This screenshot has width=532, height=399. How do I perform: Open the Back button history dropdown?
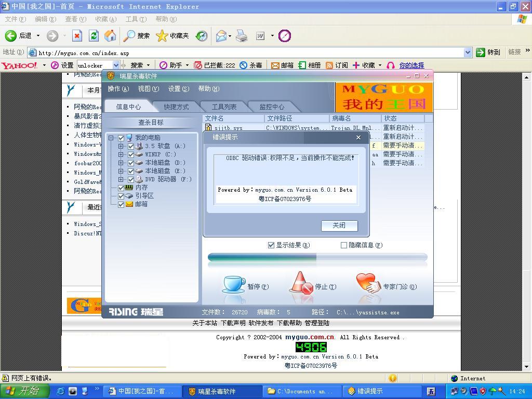pyautogui.click(x=38, y=36)
